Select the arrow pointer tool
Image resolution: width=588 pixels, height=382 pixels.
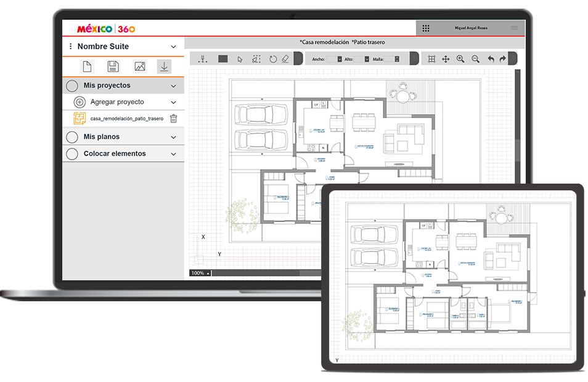coord(240,59)
